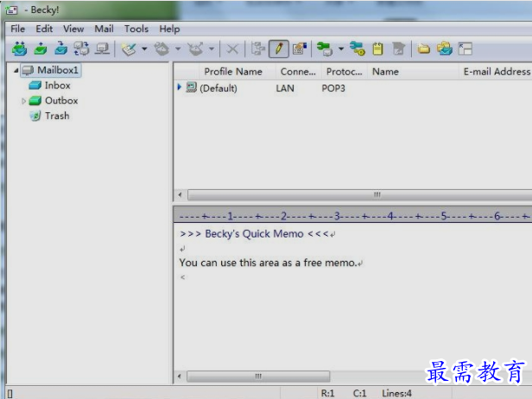Click the HTML view toolbar icon

299,48
